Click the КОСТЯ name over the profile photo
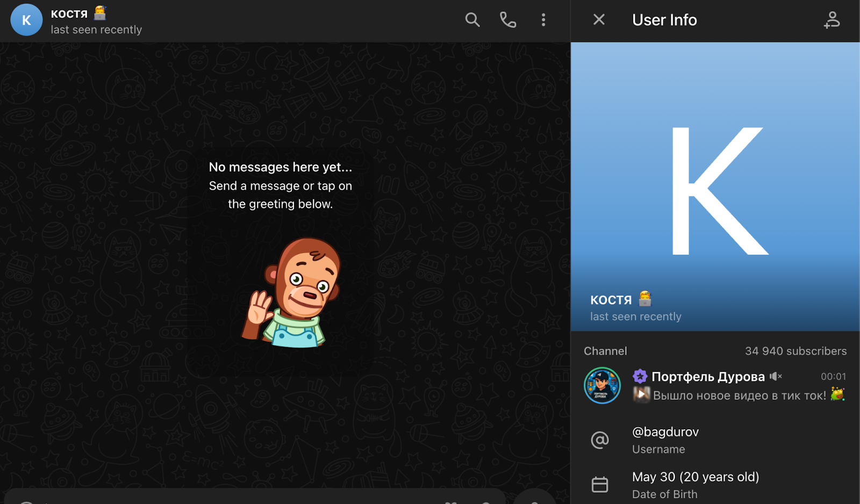The width and height of the screenshot is (860, 504). pos(611,300)
